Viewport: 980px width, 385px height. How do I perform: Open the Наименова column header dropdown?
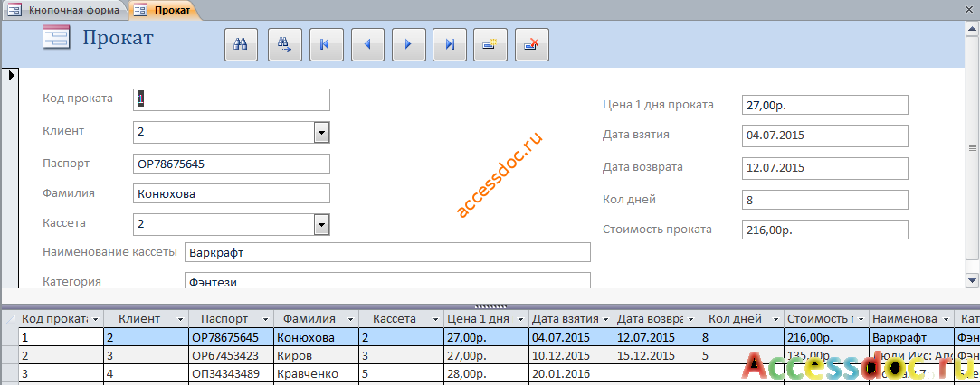pos(946,319)
